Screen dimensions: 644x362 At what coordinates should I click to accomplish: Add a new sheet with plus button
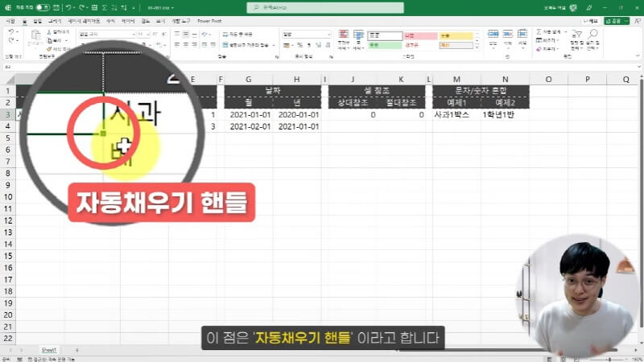[x=76, y=350]
